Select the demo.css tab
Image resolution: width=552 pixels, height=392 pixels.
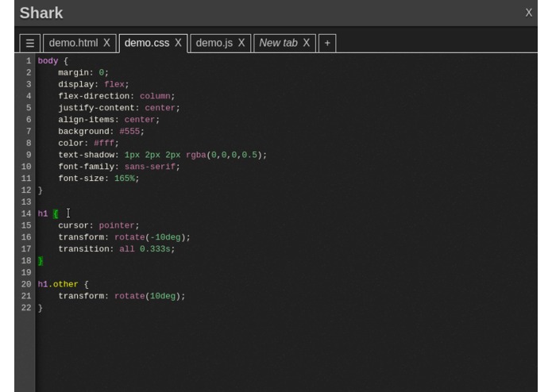[x=147, y=43]
